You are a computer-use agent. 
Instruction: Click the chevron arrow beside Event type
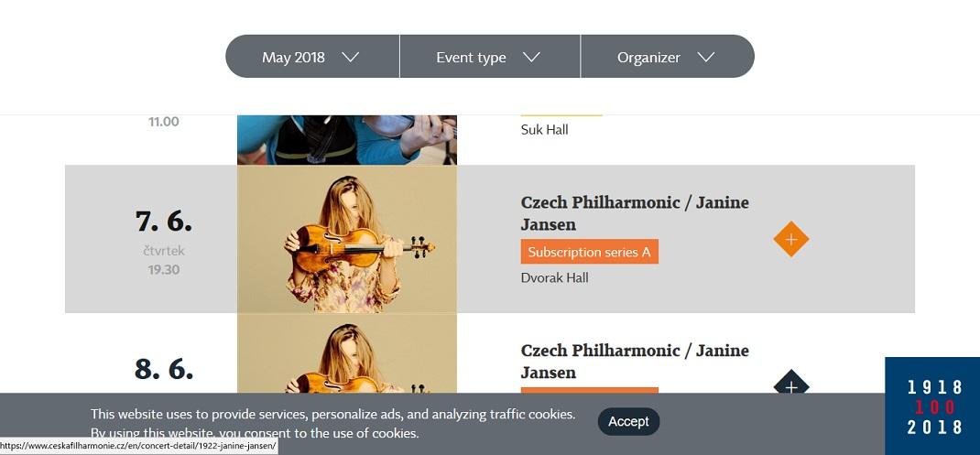point(531,57)
